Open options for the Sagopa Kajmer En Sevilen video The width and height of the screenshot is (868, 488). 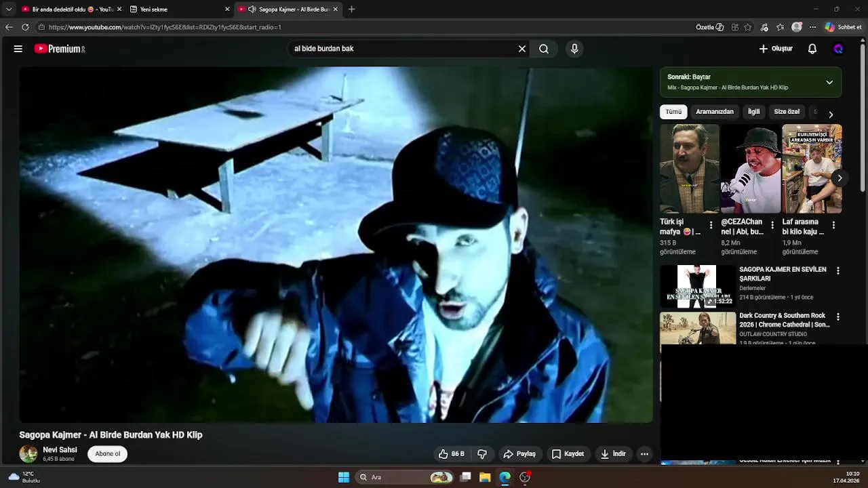point(838,270)
